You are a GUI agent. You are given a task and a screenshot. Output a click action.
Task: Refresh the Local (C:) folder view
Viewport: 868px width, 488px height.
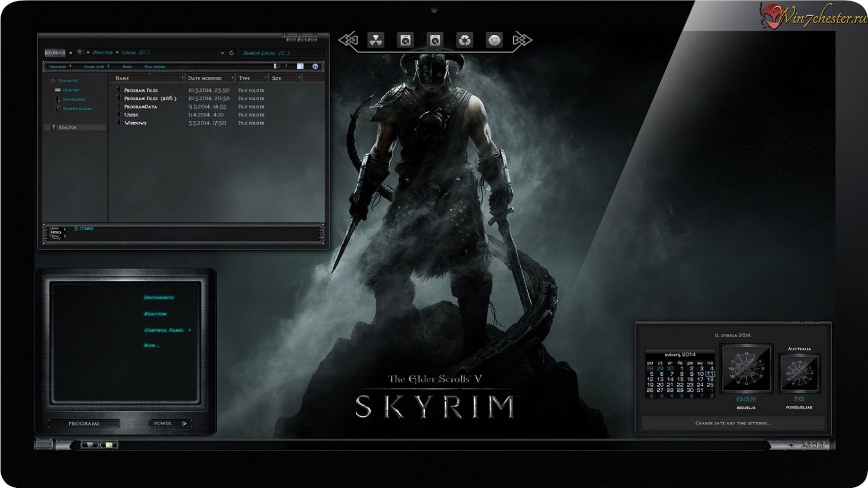[x=231, y=53]
